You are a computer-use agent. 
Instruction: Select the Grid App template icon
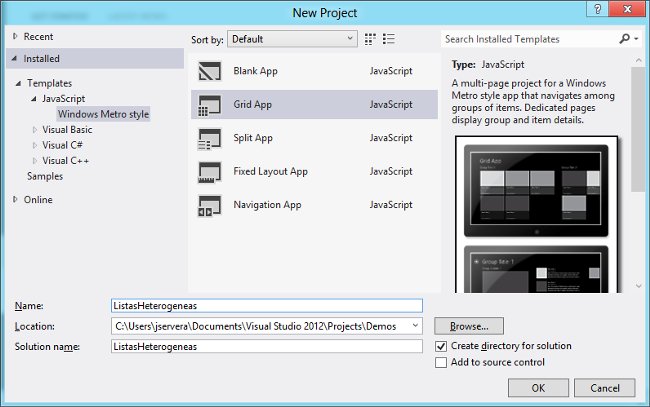[x=209, y=105]
